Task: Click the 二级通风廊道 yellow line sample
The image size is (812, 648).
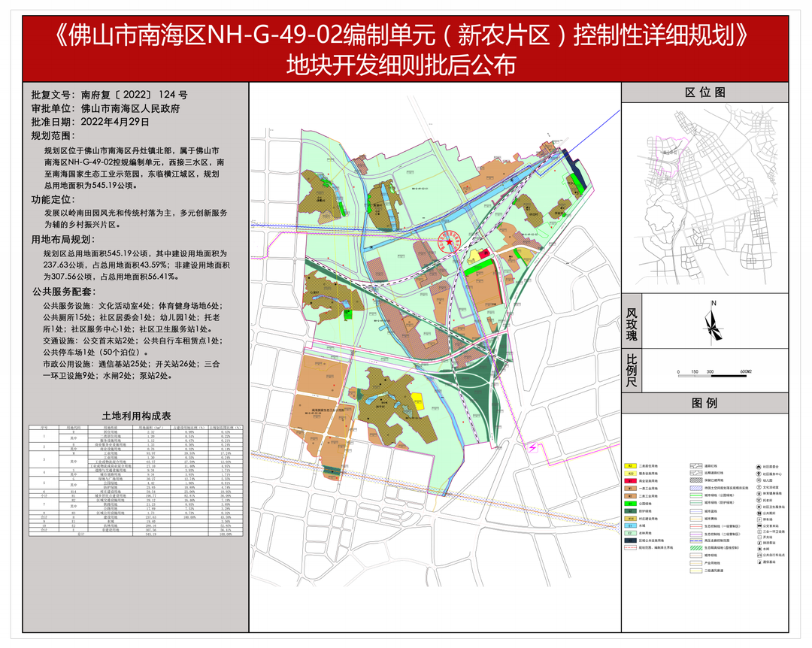Action: point(696,571)
